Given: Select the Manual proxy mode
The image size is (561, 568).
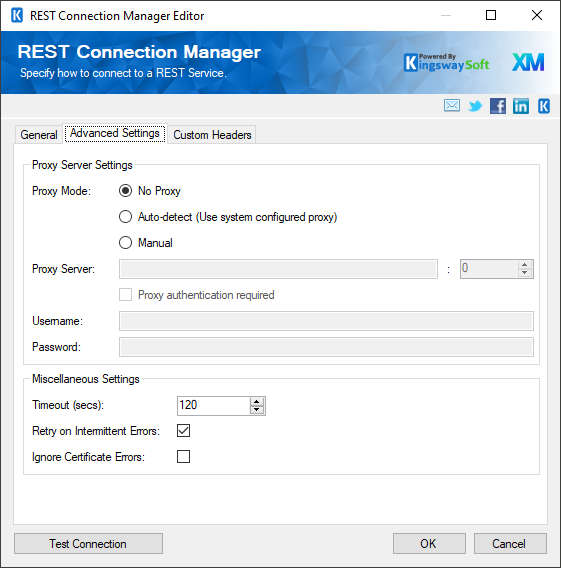Looking at the screenshot, I should click(125, 243).
